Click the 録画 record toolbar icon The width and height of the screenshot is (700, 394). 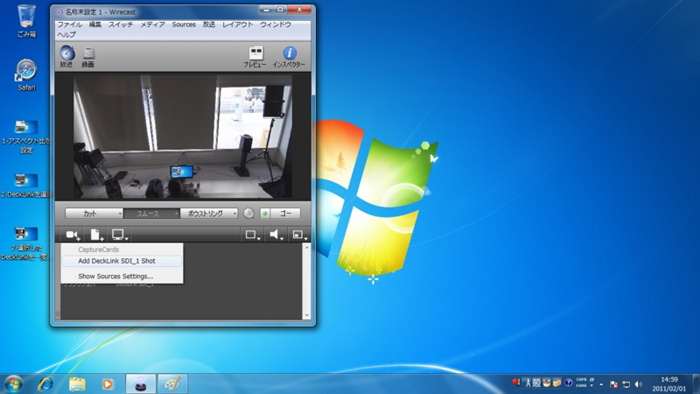pyautogui.click(x=88, y=56)
